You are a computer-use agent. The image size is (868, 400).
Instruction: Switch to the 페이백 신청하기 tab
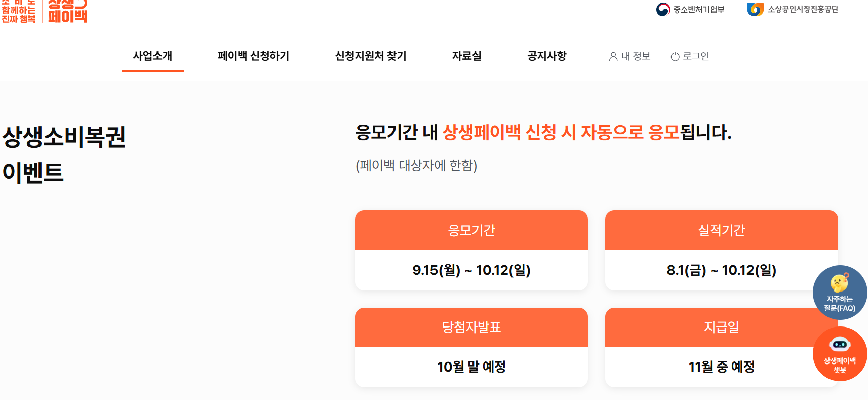click(x=254, y=56)
